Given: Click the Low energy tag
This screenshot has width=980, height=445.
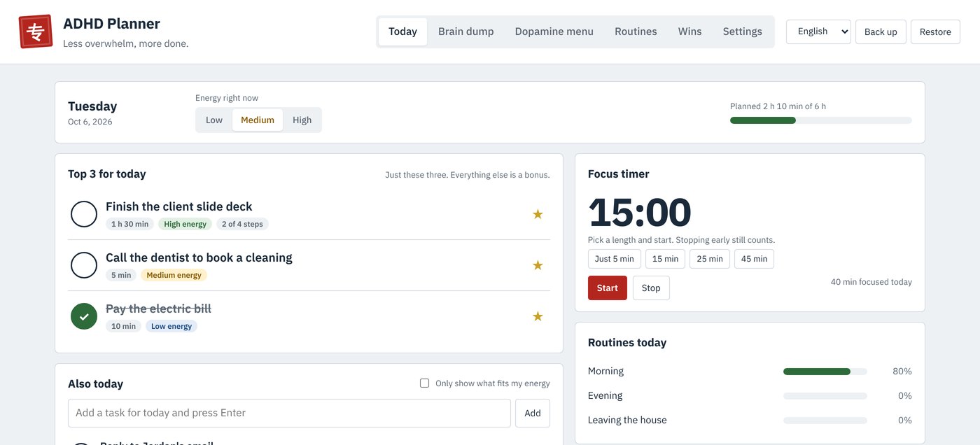Looking at the screenshot, I should point(171,326).
